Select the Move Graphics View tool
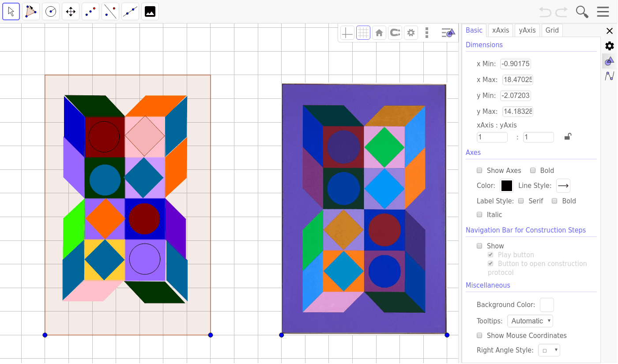Viewport: 618px width, 364px height. [x=71, y=11]
